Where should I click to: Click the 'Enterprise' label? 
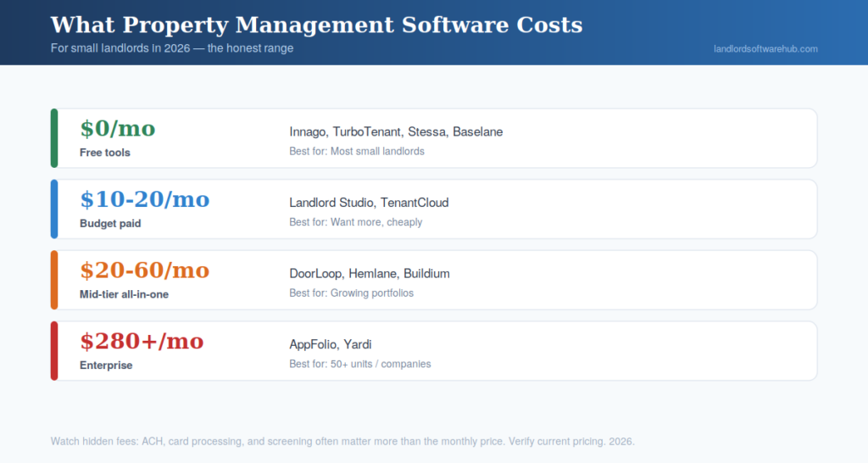click(x=106, y=365)
